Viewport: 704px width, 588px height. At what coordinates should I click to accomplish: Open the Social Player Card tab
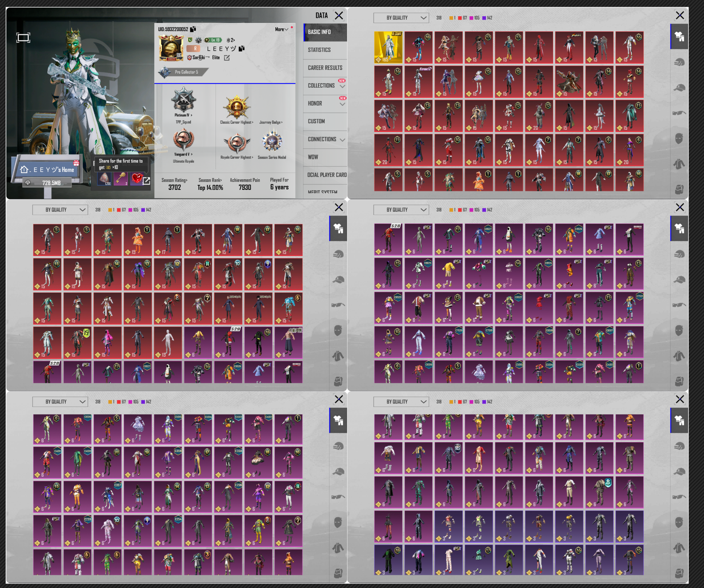pos(326,175)
